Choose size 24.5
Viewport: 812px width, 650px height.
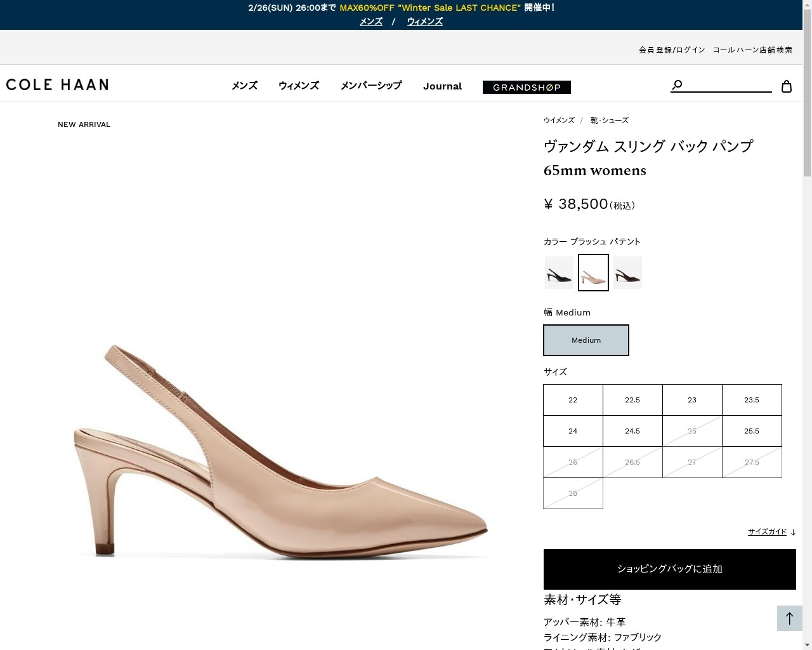pyautogui.click(x=632, y=431)
